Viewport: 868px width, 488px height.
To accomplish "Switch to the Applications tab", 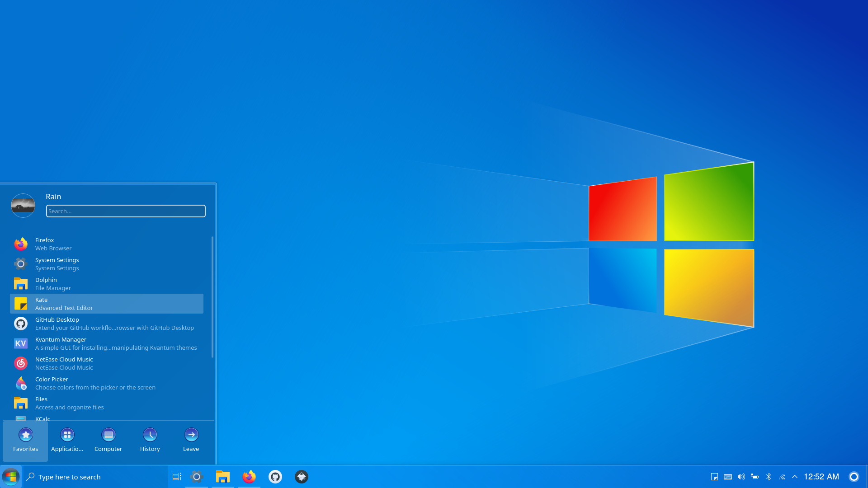I will [67, 441].
